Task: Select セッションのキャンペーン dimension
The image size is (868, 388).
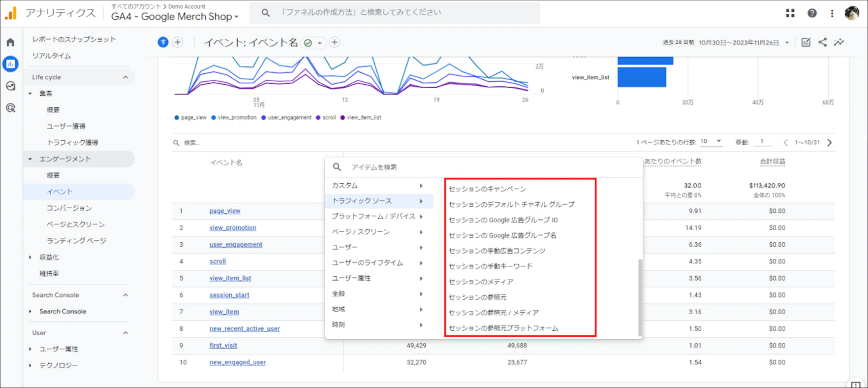Action: 487,189
